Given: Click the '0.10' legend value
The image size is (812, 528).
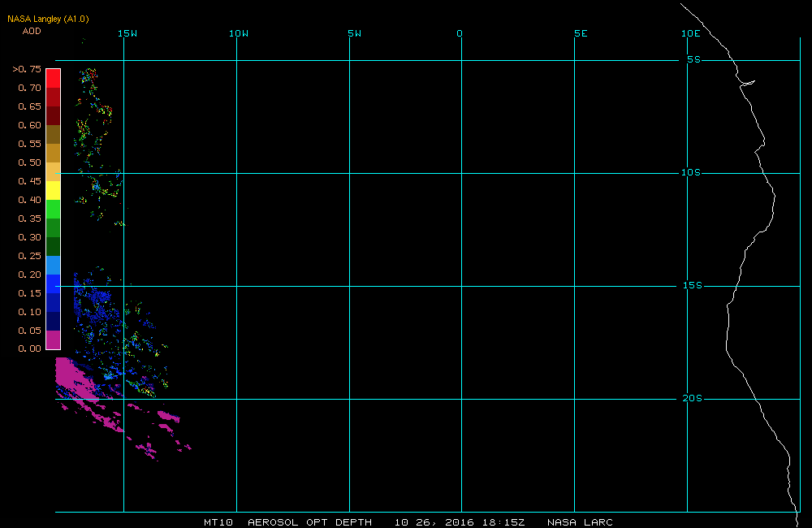Looking at the screenshot, I should [29, 312].
